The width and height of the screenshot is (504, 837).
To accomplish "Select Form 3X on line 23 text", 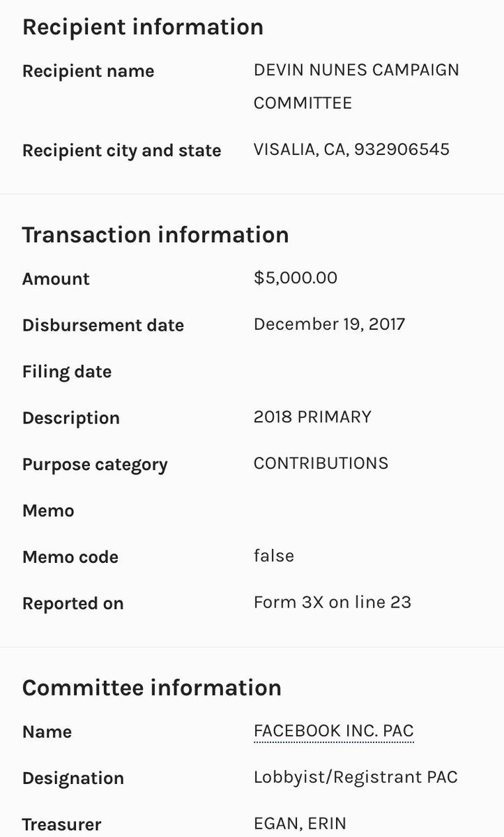I will [333, 602].
